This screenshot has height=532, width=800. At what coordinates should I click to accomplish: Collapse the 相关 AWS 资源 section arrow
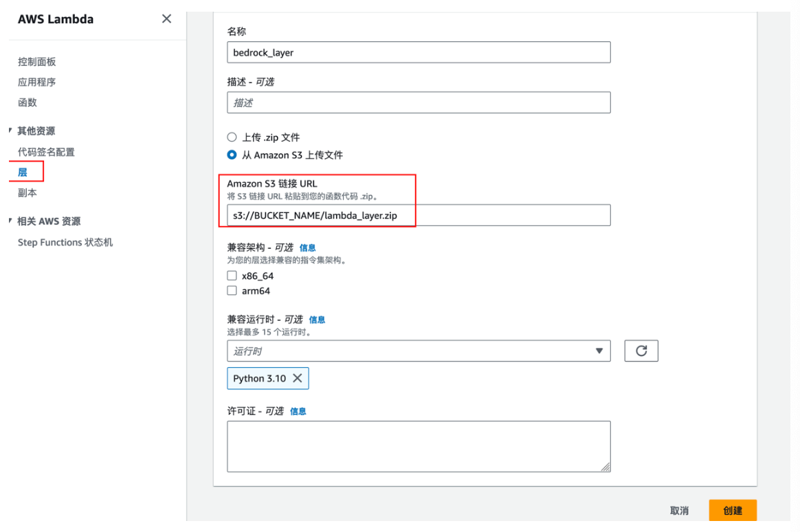point(10,221)
